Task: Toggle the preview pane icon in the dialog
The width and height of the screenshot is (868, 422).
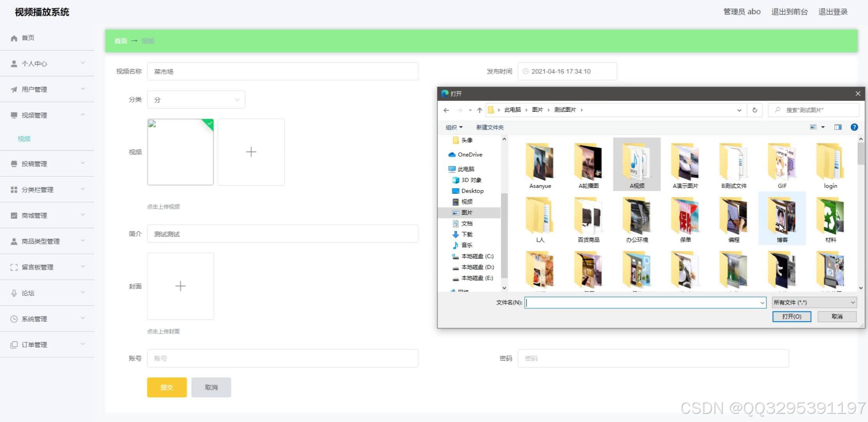Action: [x=838, y=127]
